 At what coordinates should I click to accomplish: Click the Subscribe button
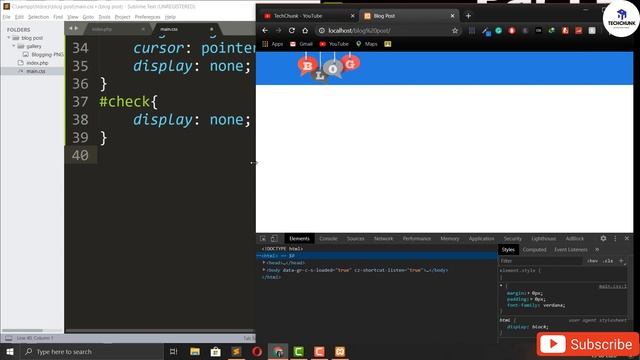587,344
